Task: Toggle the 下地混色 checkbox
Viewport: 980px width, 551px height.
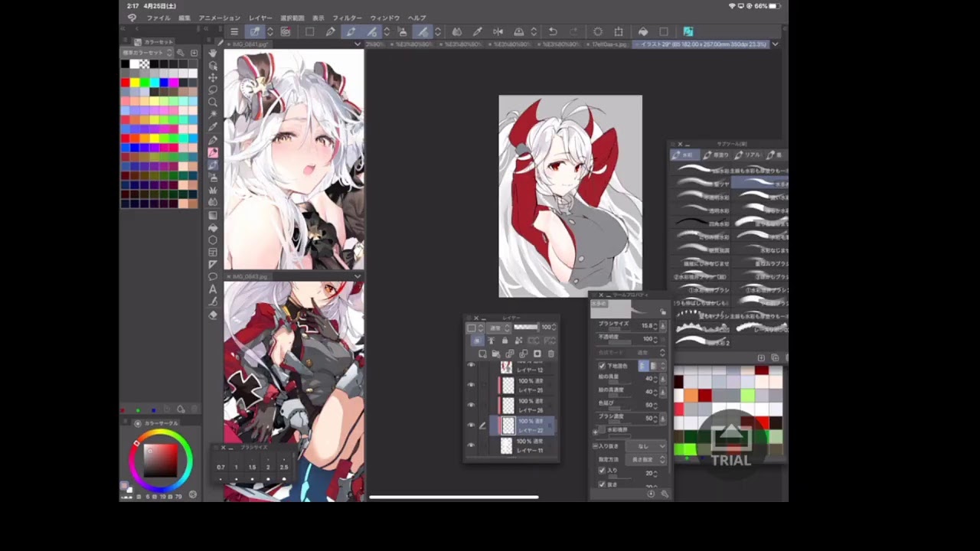Action: pos(601,366)
